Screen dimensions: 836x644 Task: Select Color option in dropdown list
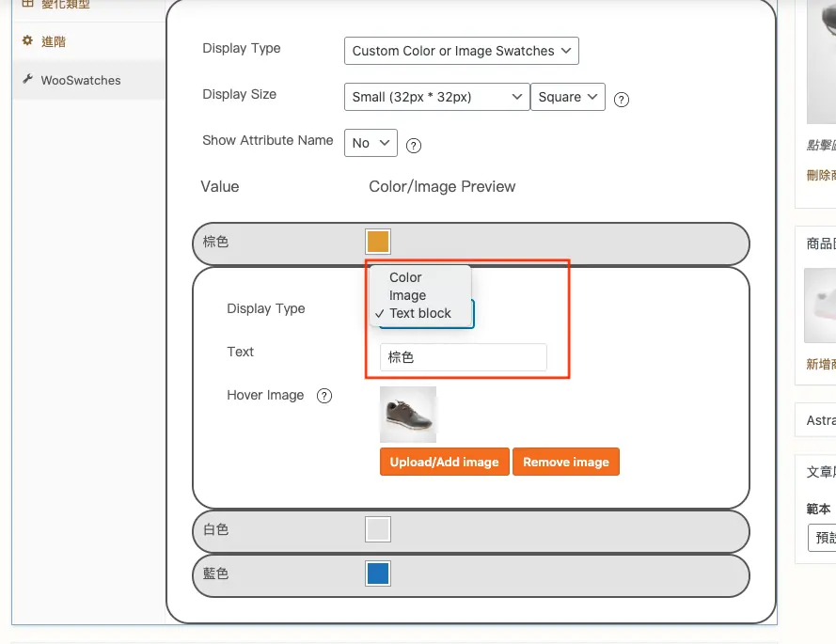(405, 277)
